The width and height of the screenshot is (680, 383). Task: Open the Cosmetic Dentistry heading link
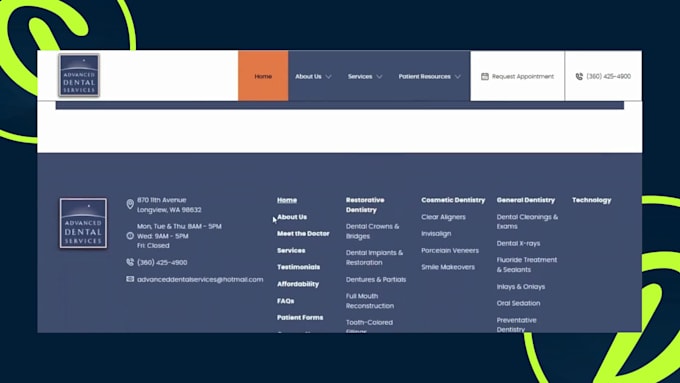click(453, 200)
